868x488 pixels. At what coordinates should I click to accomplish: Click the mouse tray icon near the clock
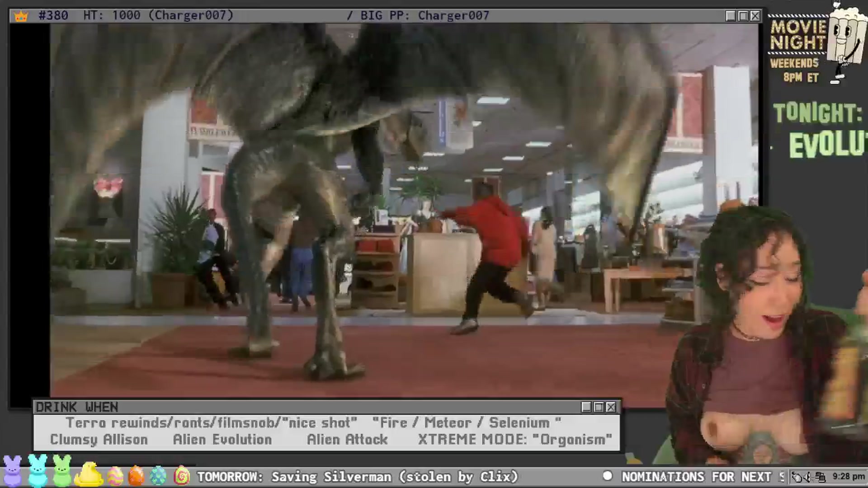[x=797, y=477]
